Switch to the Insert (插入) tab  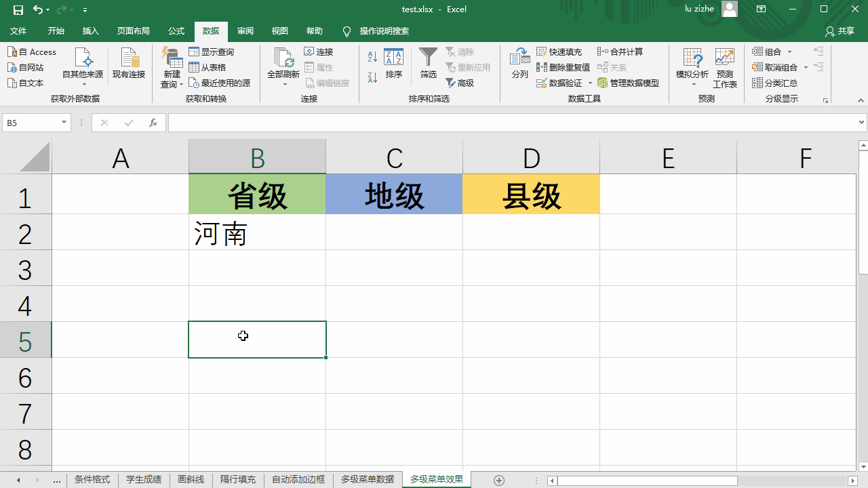click(x=90, y=31)
